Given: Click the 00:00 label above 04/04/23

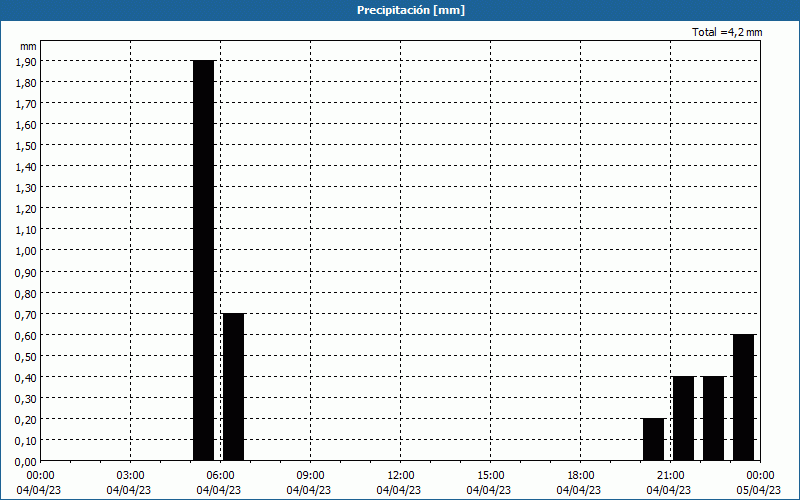Looking at the screenshot, I should [40, 476].
